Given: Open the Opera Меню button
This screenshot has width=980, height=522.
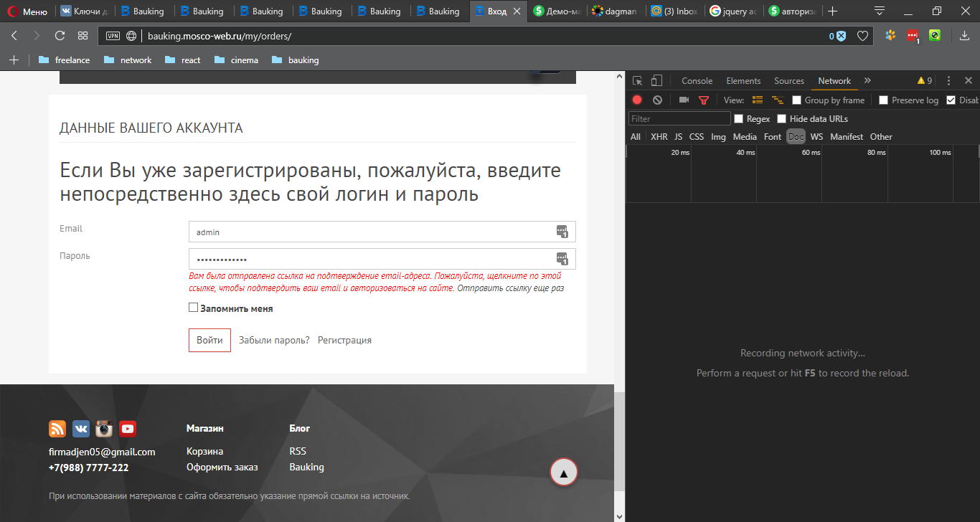Looking at the screenshot, I should (27, 11).
